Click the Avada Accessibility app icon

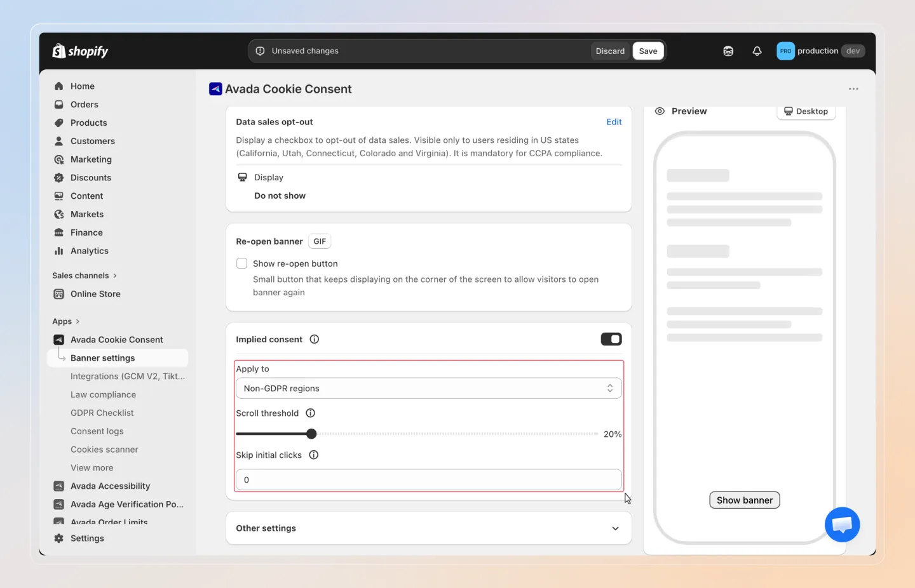click(59, 486)
